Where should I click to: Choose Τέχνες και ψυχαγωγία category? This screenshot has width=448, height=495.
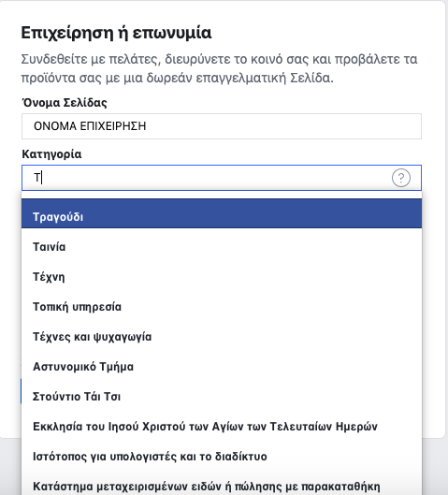pyautogui.click(x=222, y=337)
